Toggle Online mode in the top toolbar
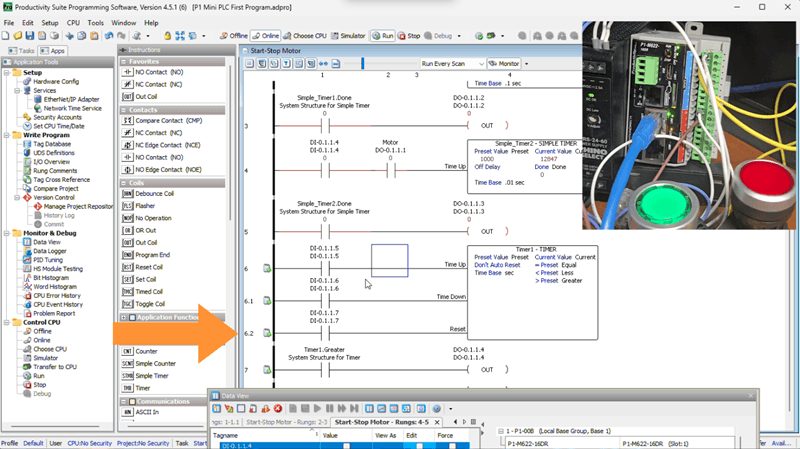Viewport: 800px width, 449px height. (265, 36)
